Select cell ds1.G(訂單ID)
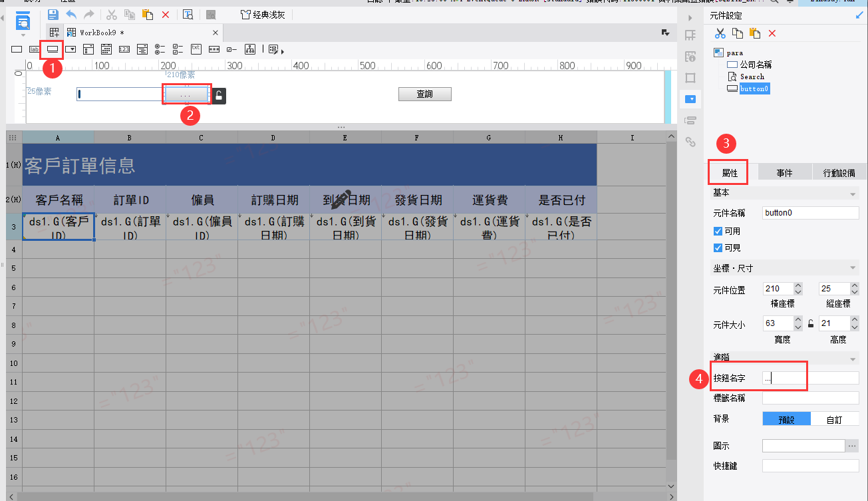 pyautogui.click(x=130, y=227)
